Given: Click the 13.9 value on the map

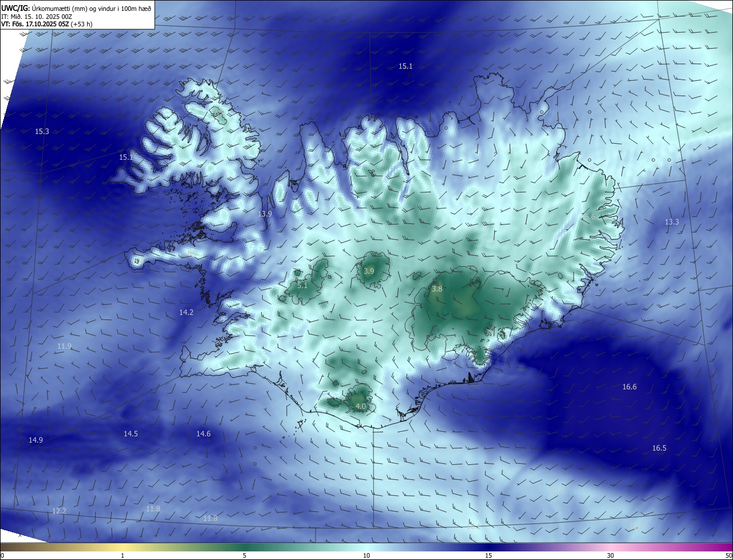Looking at the screenshot, I should coord(265,214).
